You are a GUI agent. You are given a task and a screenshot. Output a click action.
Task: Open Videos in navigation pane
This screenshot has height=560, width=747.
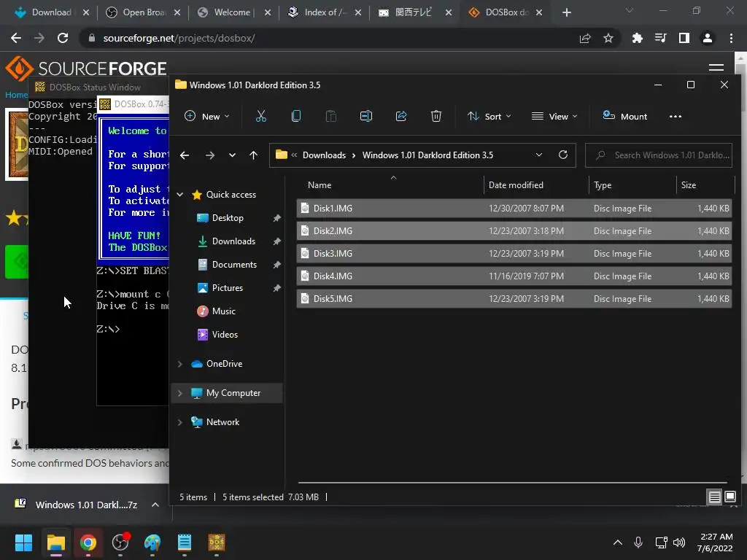(225, 334)
